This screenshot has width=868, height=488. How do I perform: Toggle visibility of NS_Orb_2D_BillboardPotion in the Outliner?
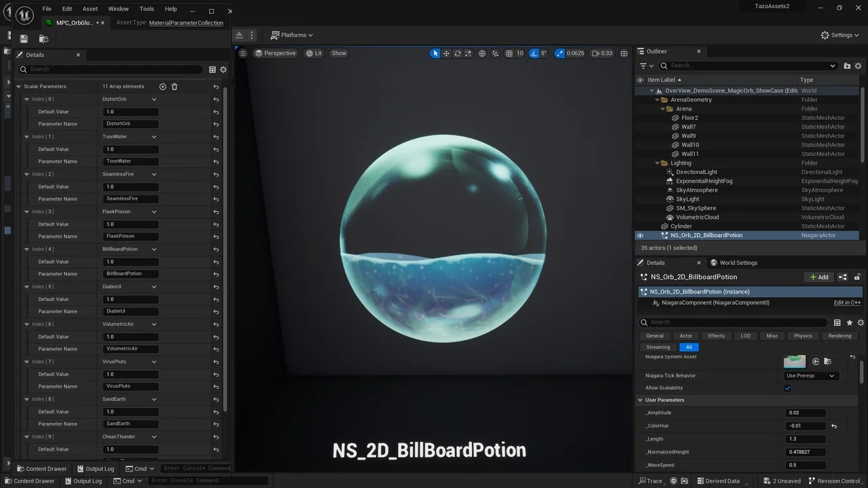coord(639,235)
